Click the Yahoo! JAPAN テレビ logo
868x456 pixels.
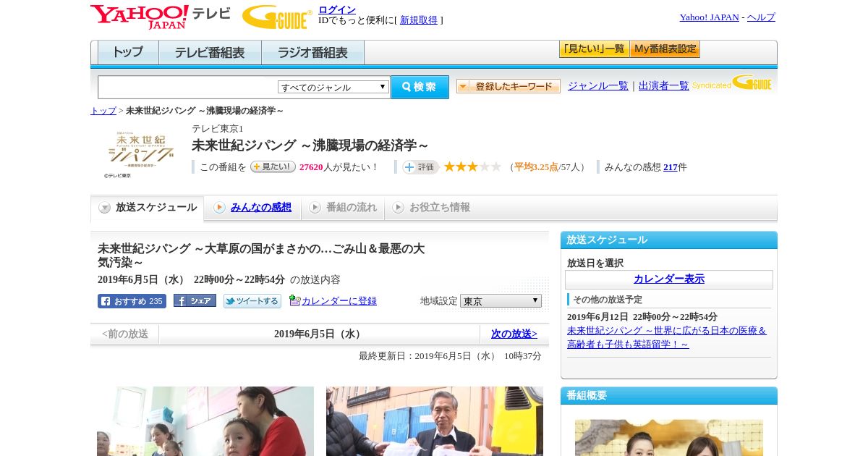pyautogui.click(x=160, y=17)
